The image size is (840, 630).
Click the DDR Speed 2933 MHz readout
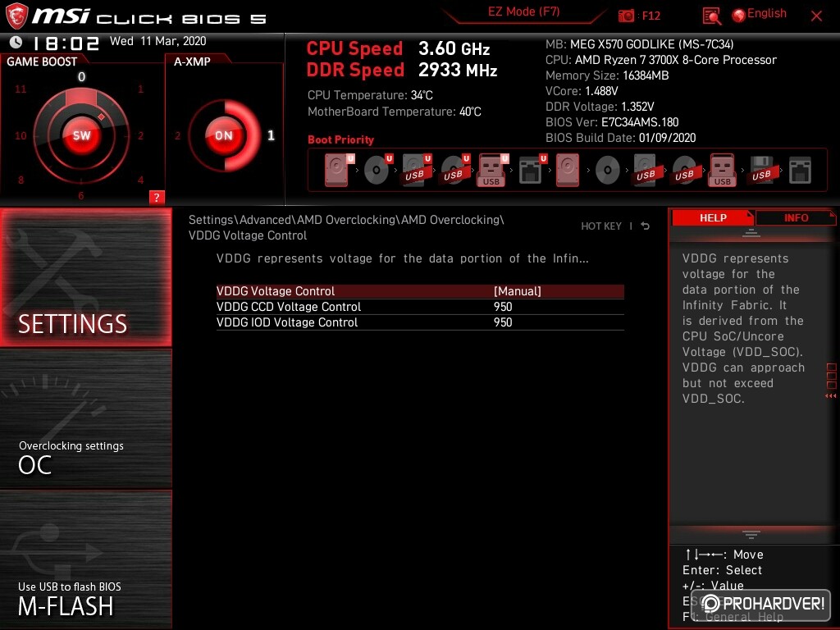(x=402, y=71)
